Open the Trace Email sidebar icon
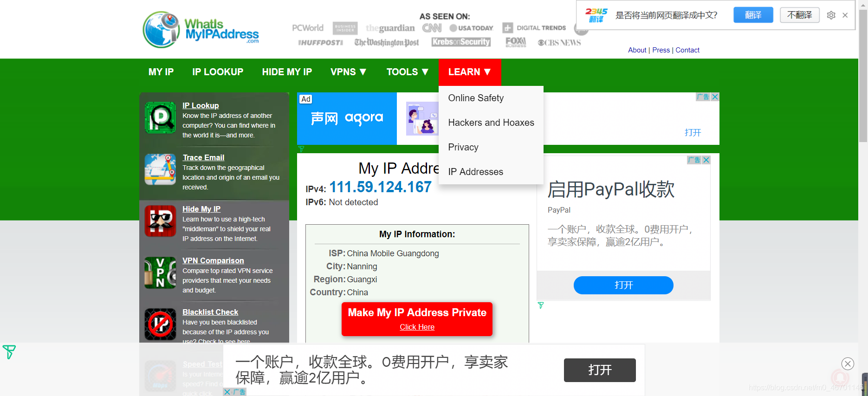Image resolution: width=868 pixels, height=396 pixels. (160, 169)
